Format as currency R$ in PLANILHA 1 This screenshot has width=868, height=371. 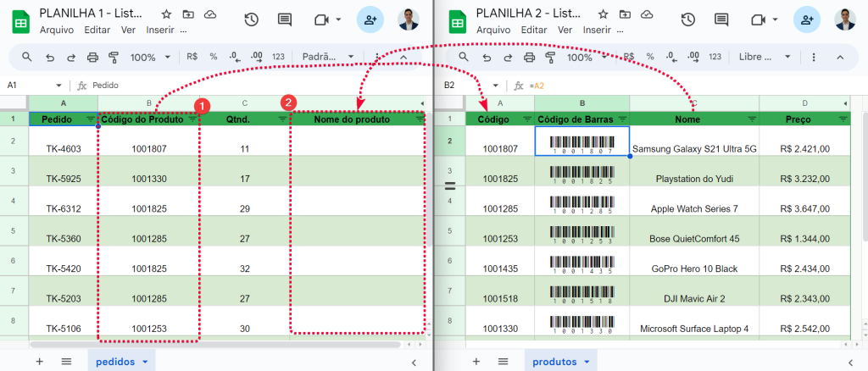(x=192, y=57)
